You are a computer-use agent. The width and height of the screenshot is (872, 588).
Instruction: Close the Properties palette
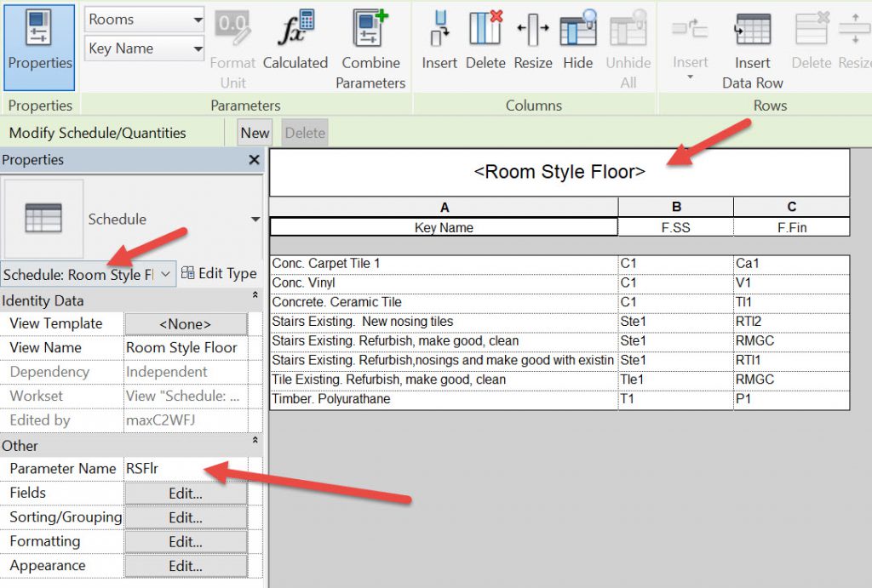pos(254,160)
